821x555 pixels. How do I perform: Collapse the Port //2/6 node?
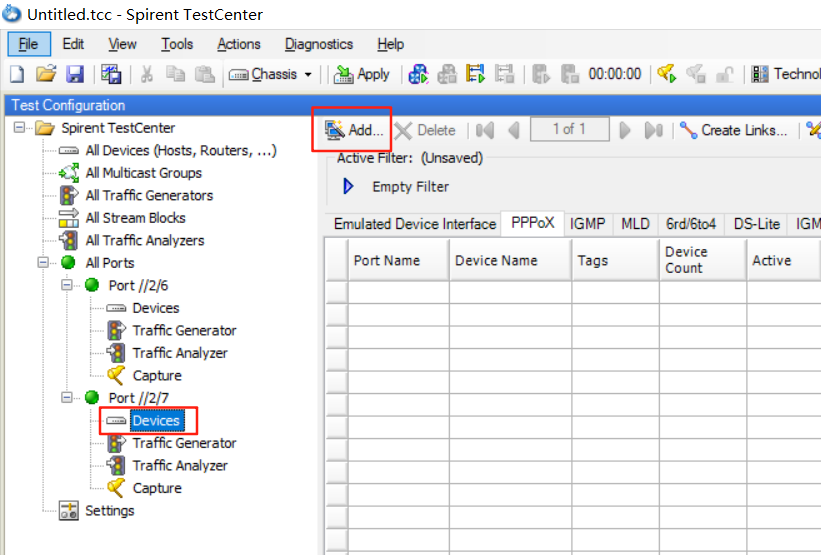click(x=66, y=285)
